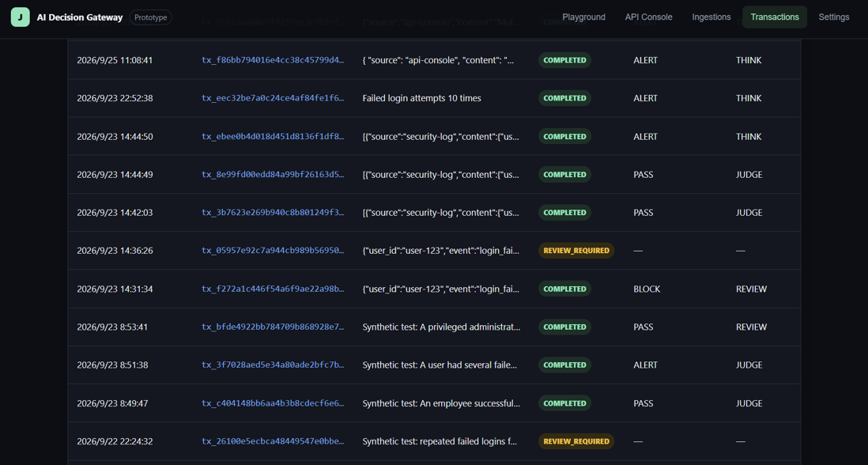Image resolution: width=868 pixels, height=465 pixels.
Task: Go to the Ingestions tab
Action: click(711, 17)
